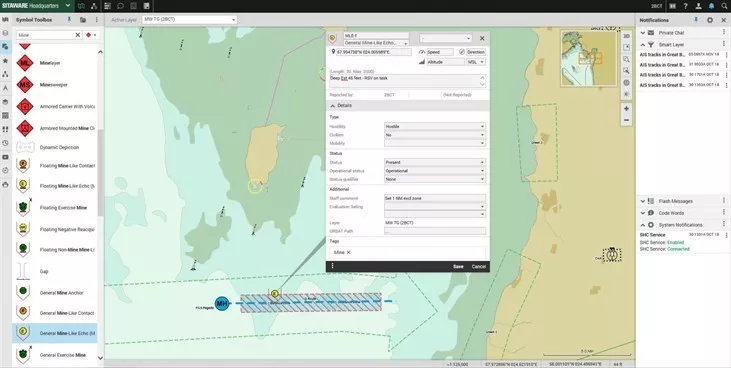This screenshot has height=368, width=731.
Task: Open the chat bubble icon in top bar
Action: (x=120, y=6)
